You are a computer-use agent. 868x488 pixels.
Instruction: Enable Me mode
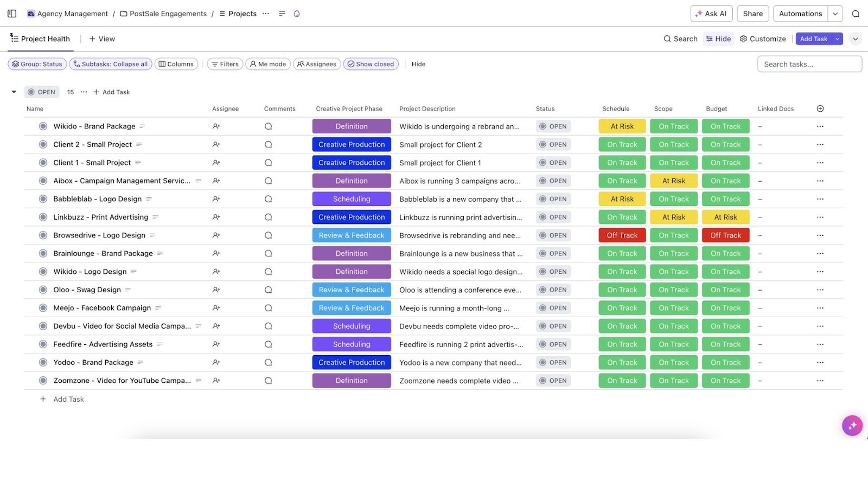click(267, 64)
